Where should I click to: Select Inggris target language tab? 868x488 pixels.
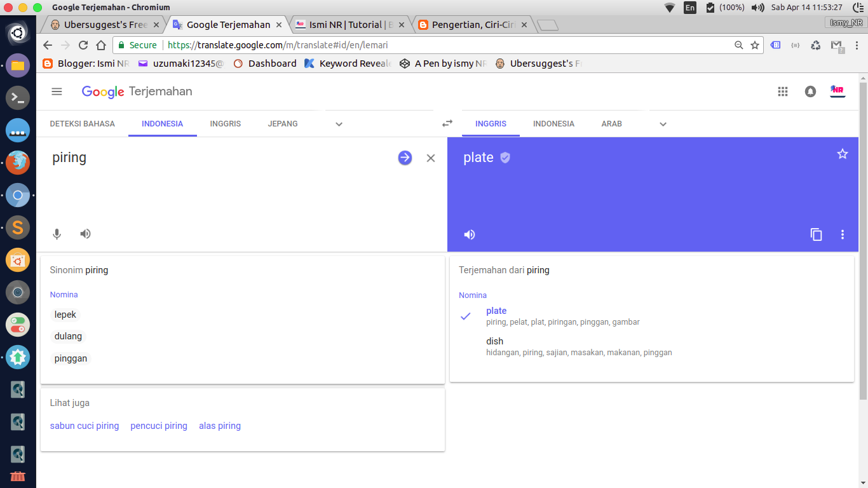(x=491, y=124)
